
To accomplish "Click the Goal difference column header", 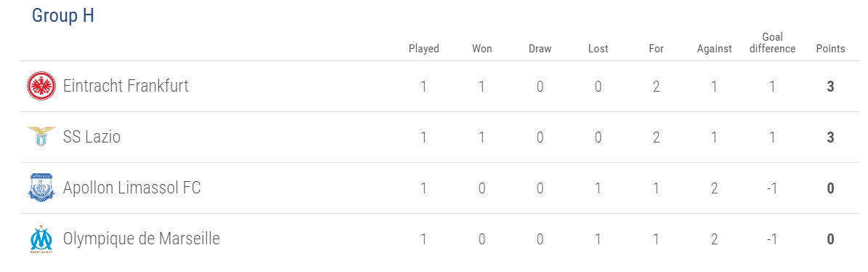I will pos(772,43).
